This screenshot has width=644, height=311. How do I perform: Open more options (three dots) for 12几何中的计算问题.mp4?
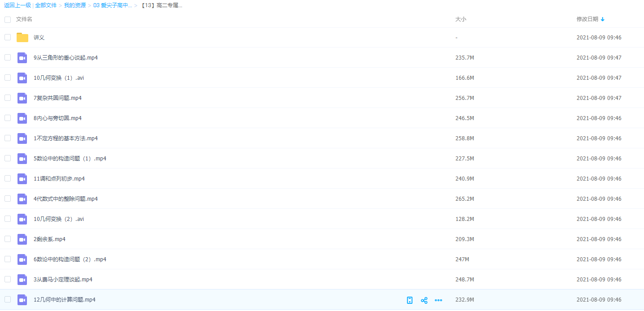point(438,300)
